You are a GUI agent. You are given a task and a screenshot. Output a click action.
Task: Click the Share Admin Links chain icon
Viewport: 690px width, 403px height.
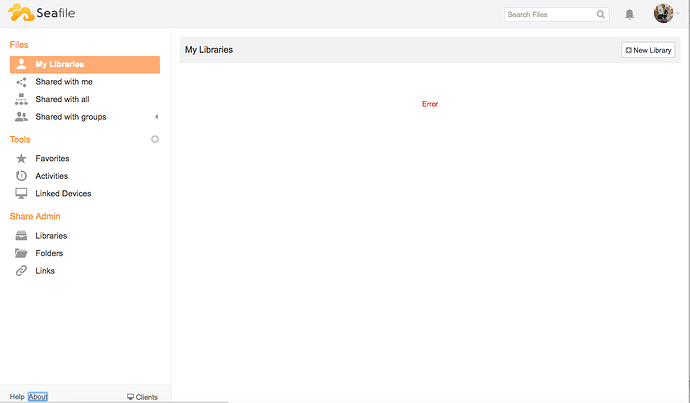[x=22, y=271]
